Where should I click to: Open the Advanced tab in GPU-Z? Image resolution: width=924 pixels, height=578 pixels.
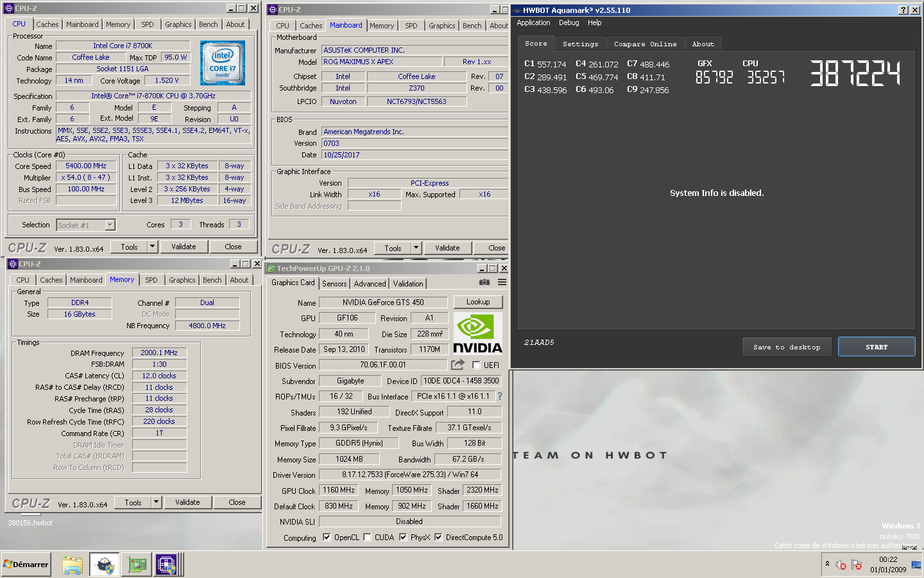pos(370,284)
